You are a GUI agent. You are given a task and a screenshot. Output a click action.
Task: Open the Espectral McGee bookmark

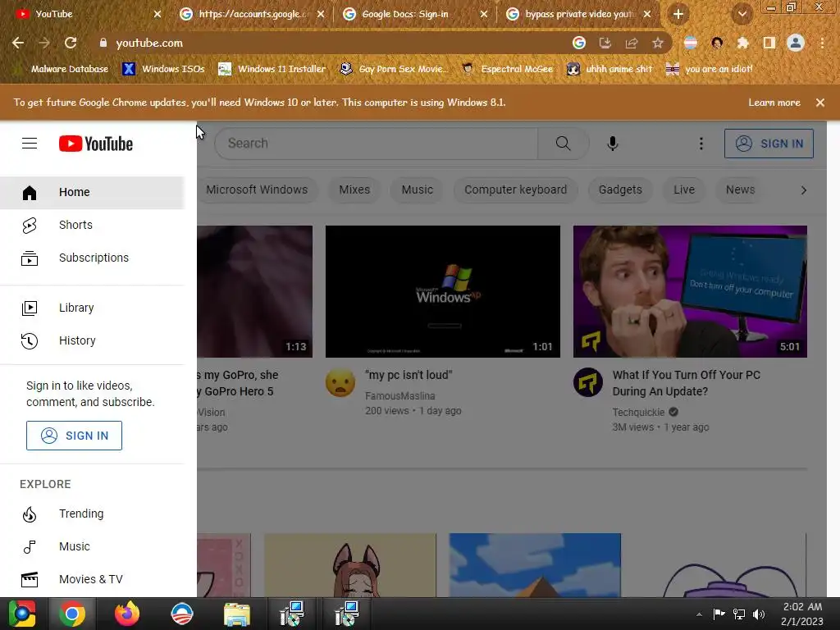point(508,69)
